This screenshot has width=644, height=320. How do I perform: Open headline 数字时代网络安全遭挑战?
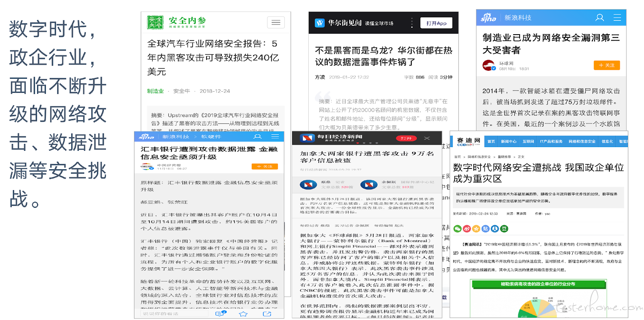point(539,173)
